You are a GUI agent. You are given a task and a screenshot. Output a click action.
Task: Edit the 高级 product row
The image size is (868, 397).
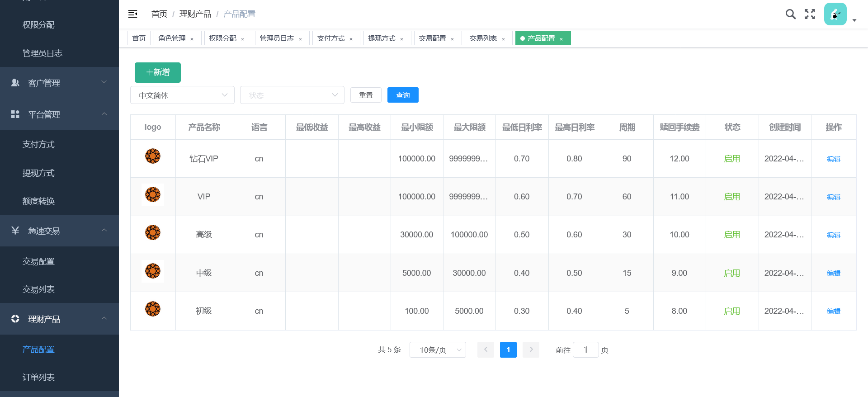point(833,235)
